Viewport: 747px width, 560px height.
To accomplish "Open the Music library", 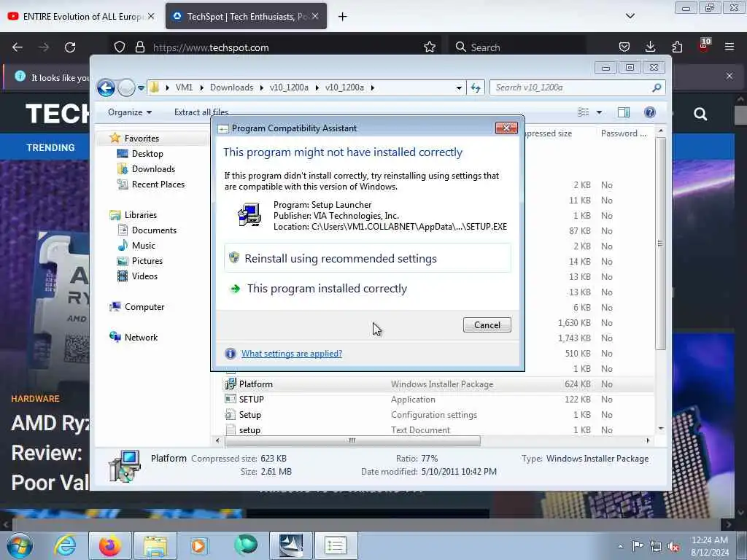I will (x=144, y=245).
